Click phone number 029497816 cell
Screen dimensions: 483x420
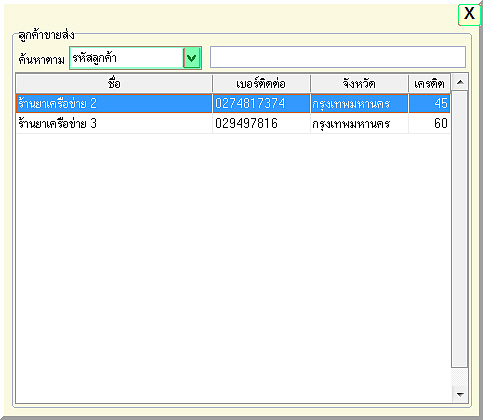click(261, 124)
